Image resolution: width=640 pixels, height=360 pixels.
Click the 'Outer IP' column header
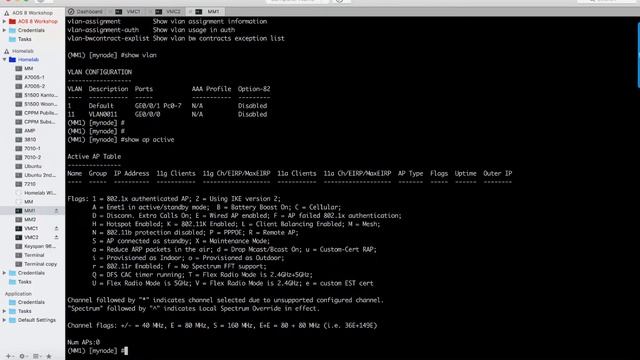coord(498,173)
